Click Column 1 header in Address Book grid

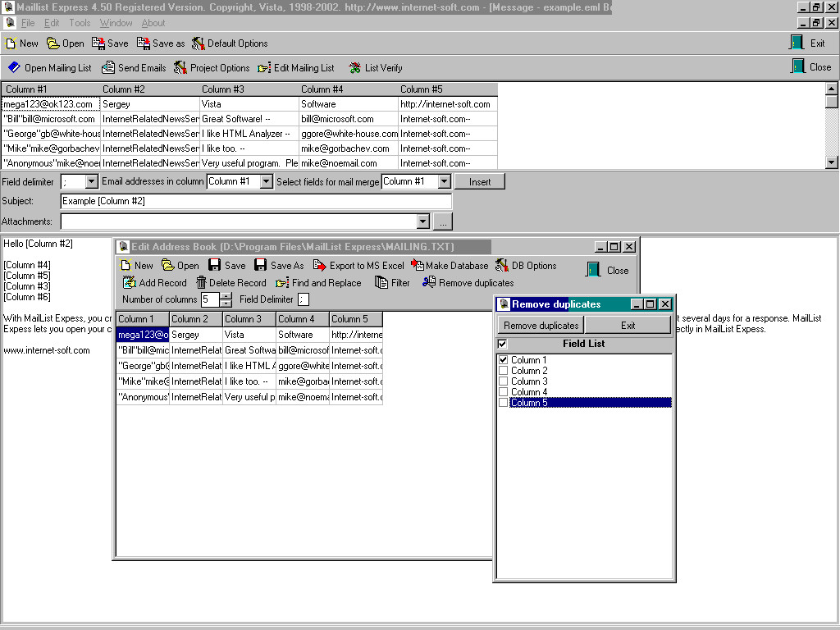tap(143, 319)
